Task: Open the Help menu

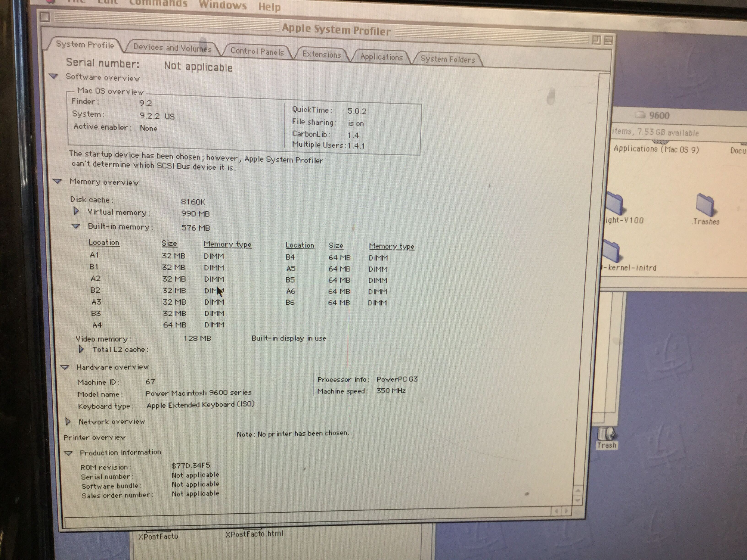Action: [x=269, y=7]
